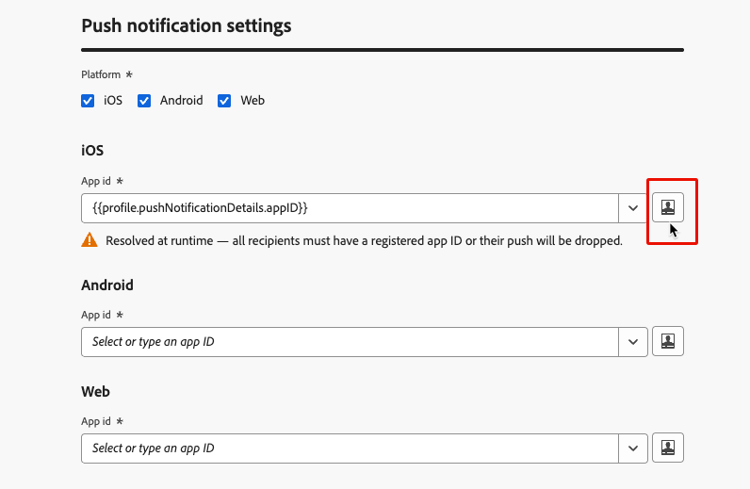750x489 pixels.
Task: Click the Web section heading
Action: tap(96, 391)
